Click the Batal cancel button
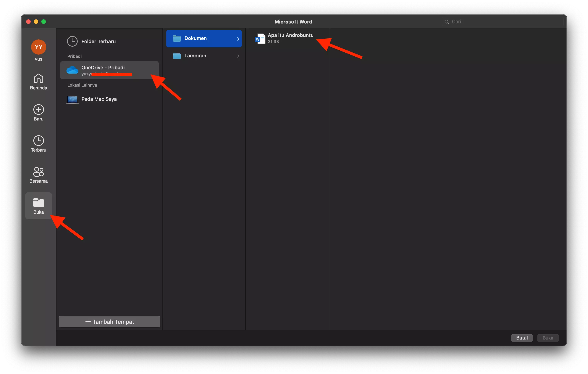588x374 pixels. click(x=522, y=338)
